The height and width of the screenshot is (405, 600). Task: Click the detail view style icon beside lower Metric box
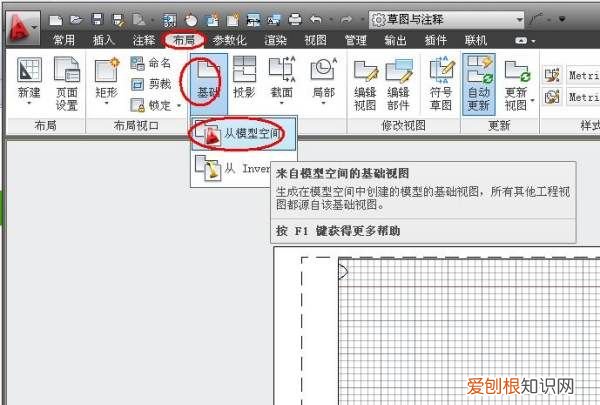pyautogui.click(x=552, y=97)
